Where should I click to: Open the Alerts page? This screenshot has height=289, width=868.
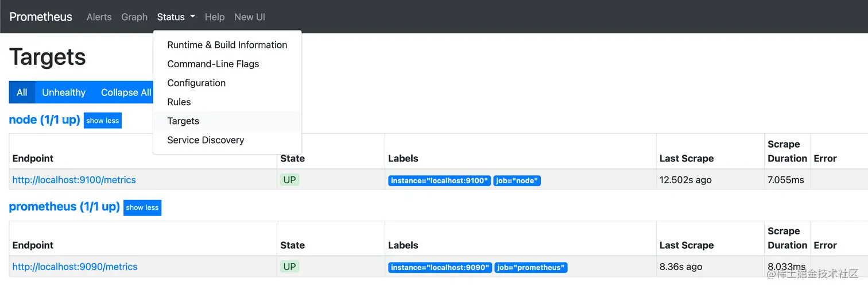pos(99,17)
